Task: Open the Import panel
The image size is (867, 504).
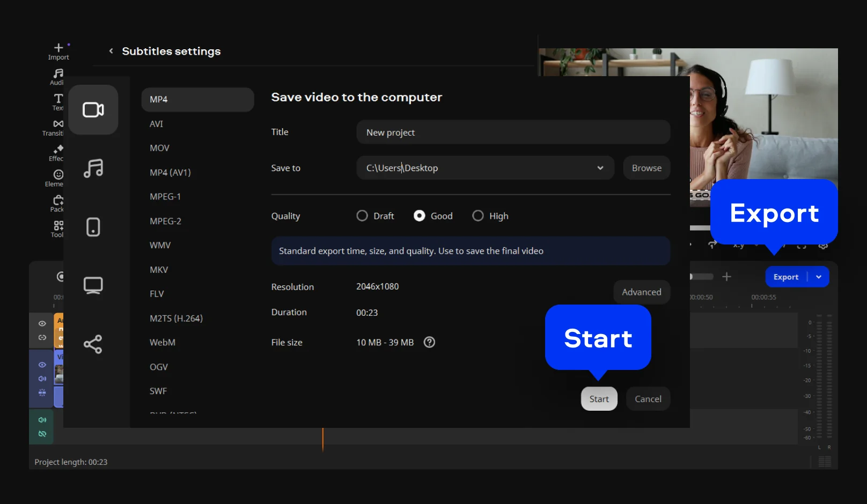Action: (x=58, y=51)
